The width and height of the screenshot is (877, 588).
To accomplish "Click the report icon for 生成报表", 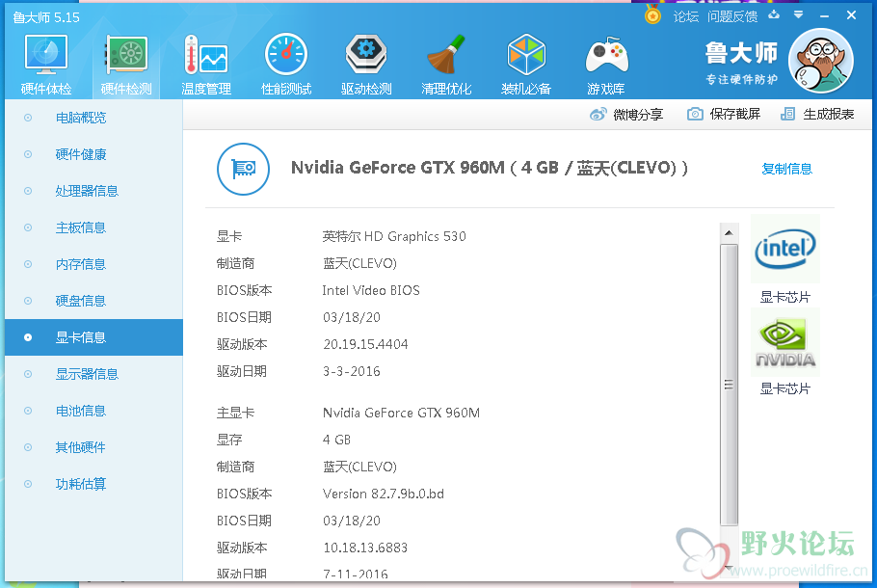I will [x=787, y=114].
